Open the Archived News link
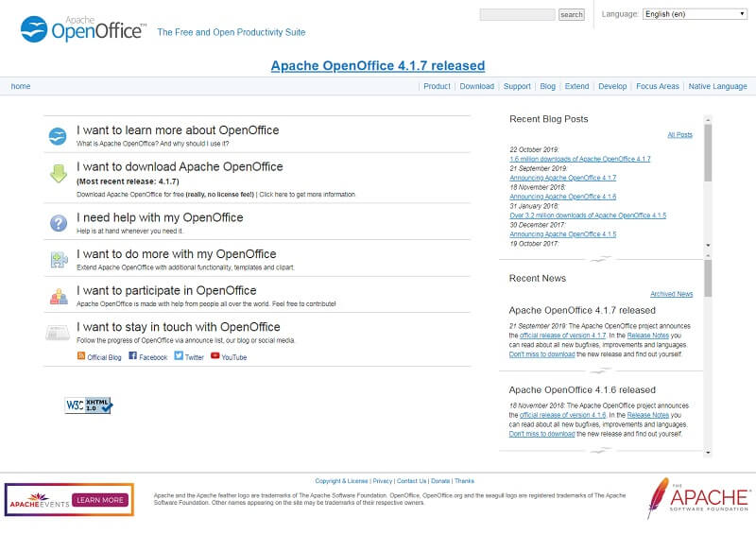The height and width of the screenshot is (534, 756). (x=672, y=294)
